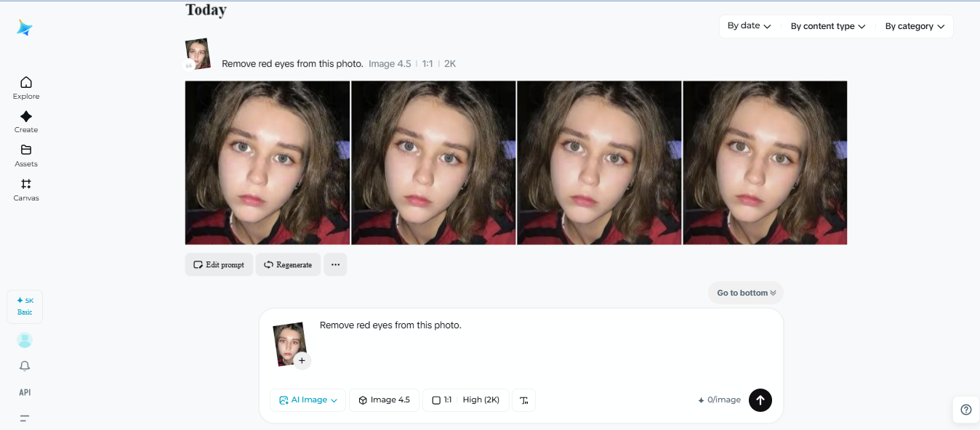Open the Explore page

26,88
